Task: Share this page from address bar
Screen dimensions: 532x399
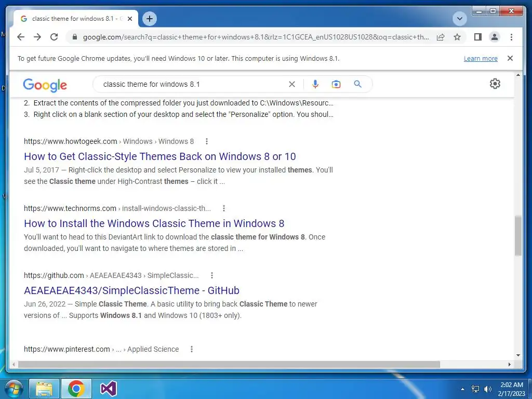Action: (x=441, y=37)
